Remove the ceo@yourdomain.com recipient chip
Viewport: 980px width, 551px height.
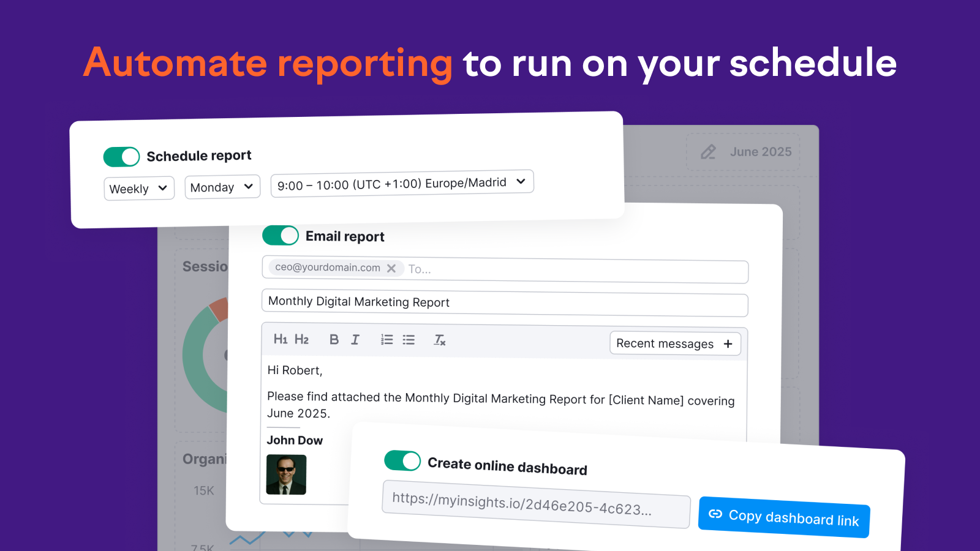click(x=391, y=268)
